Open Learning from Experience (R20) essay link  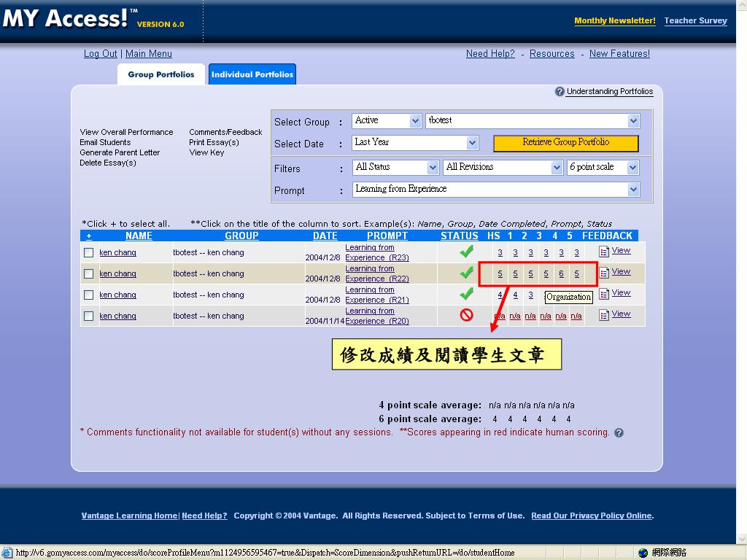click(377, 316)
